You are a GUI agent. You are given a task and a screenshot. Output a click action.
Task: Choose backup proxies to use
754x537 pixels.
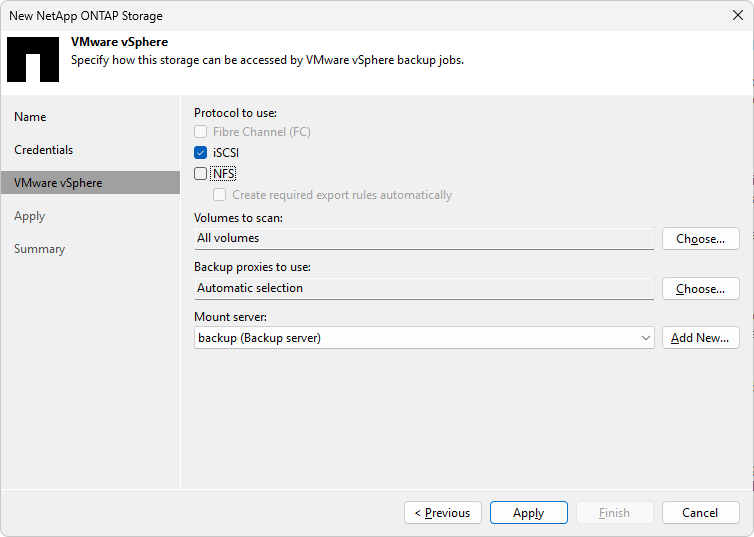pos(701,289)
